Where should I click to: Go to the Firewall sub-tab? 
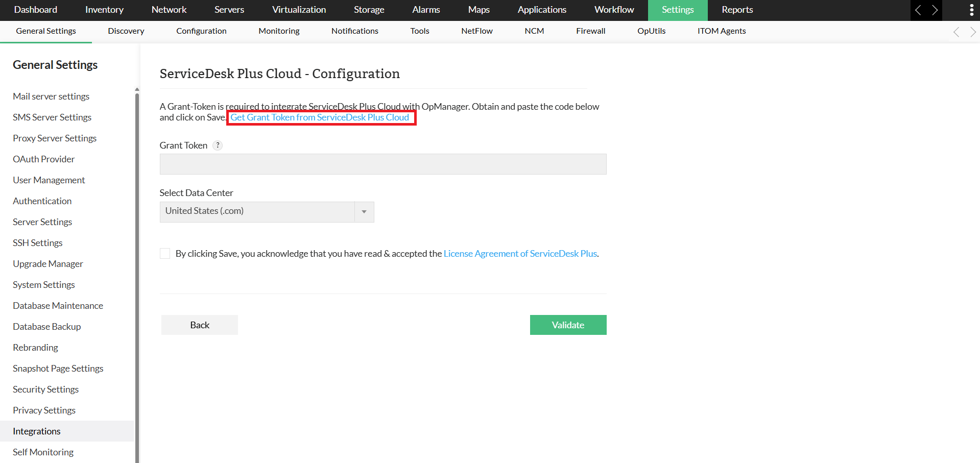591,31
